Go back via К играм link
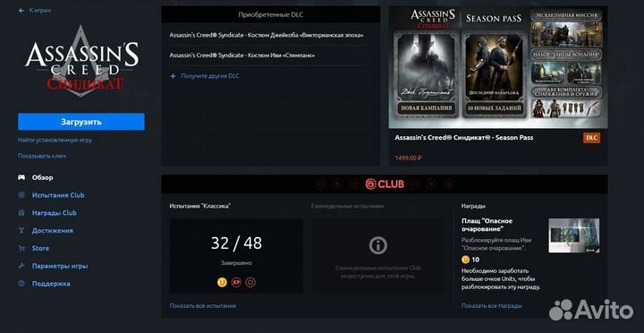Screen dimensions: 644x333 pyautogui.click(x=40, y=10)
